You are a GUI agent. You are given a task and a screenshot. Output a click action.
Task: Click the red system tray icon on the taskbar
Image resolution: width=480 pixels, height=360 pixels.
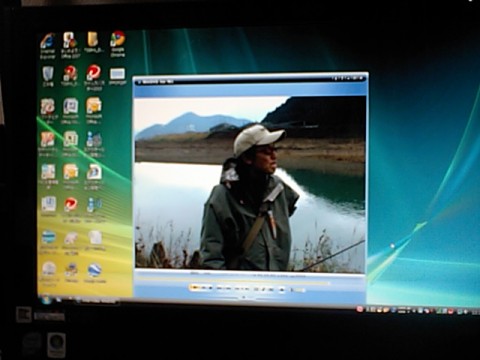[x=360, y=309]
